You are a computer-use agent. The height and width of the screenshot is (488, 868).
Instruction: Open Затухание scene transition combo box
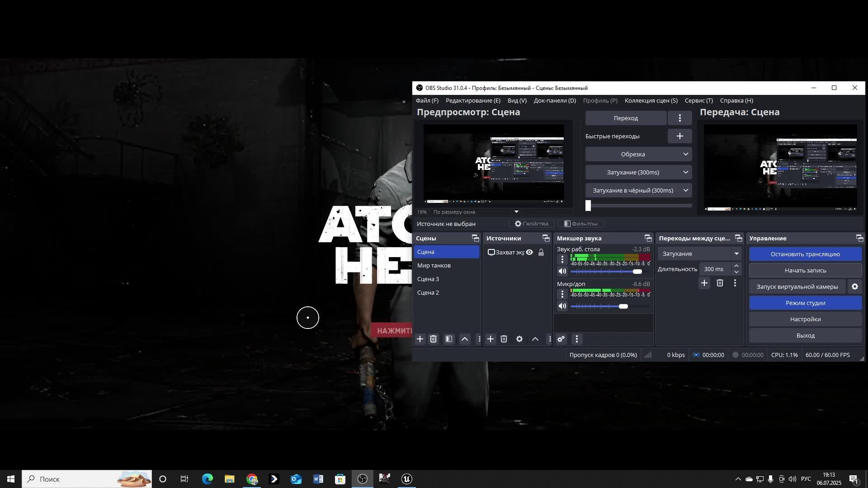coord(700,253)
